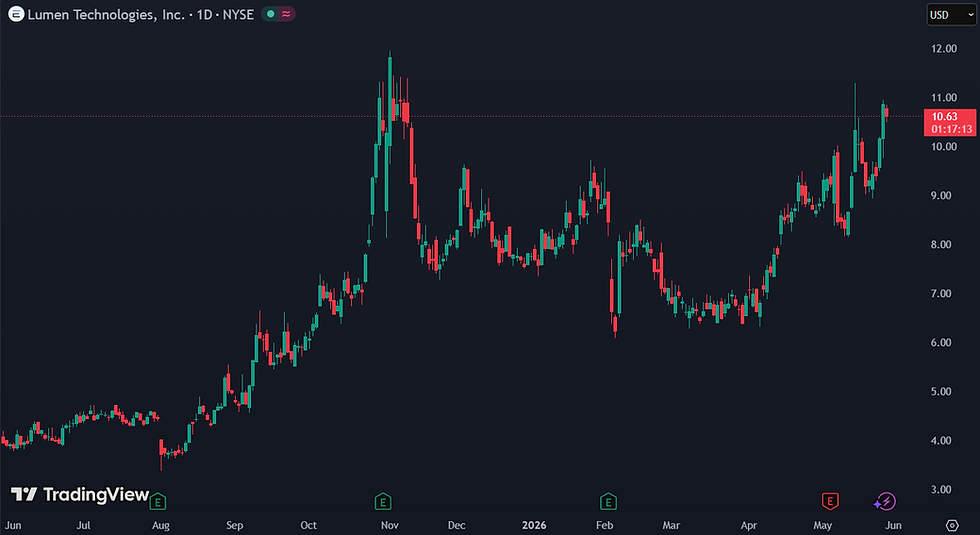Click the May label on time axis
Image resolution: width=980 pixels, height=535 pixels.
point(822,525)
